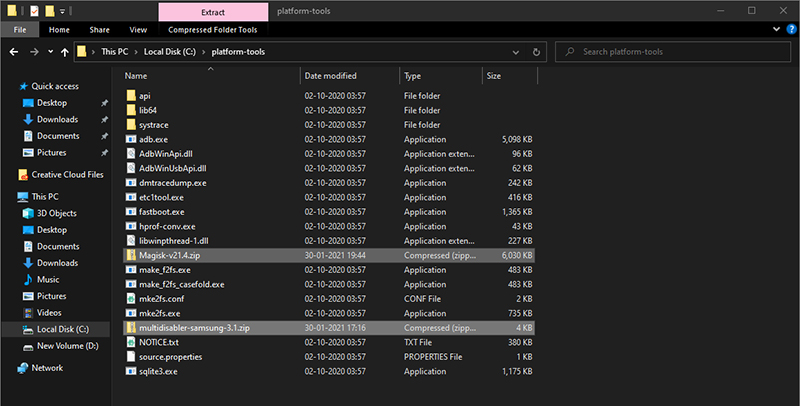Click 'Local Disk (C:)' in the breadcrumb
The height and width of the screenshot is (406, 800).
(169, 52)
